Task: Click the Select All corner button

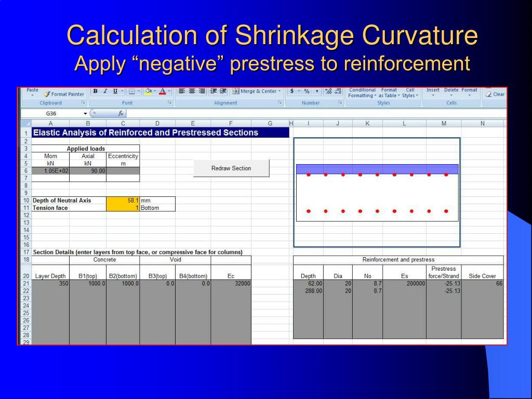Action: click(x=26, y=124)
